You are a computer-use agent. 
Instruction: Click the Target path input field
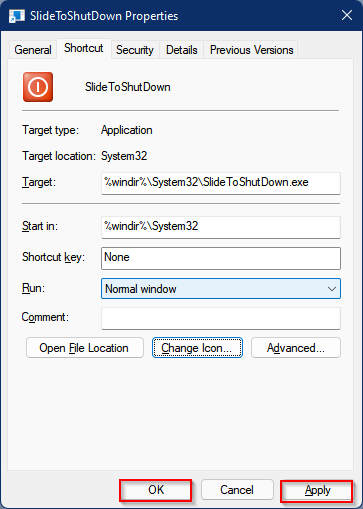(221, 183)
